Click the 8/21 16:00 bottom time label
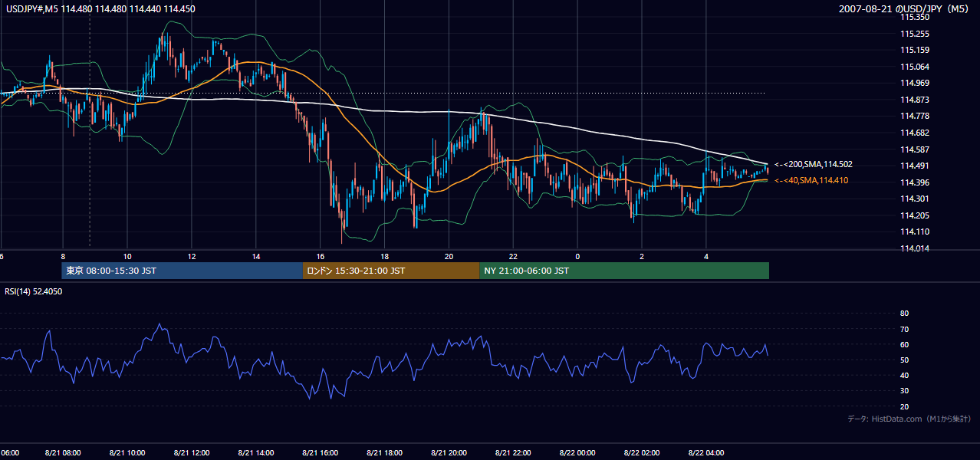Image resolution: width=980 pixels, height=460 pixels. pos(321,452)
